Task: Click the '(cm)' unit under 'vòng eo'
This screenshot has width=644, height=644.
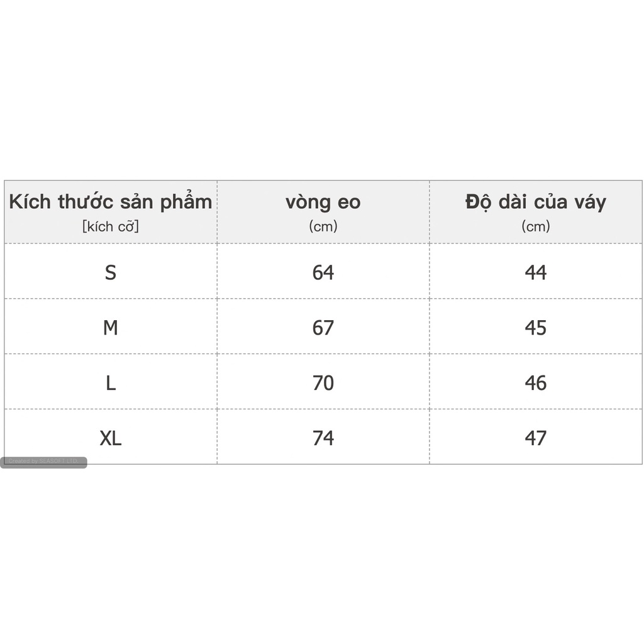Action: click(323, 226)
